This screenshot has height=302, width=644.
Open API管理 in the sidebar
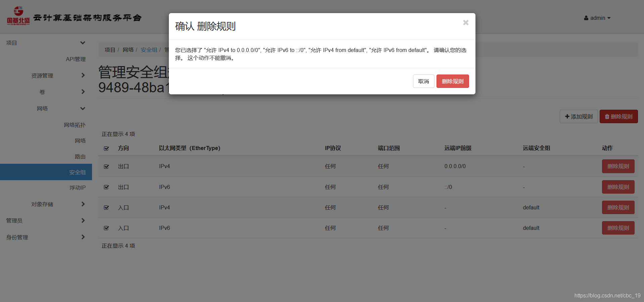[76, 59]
